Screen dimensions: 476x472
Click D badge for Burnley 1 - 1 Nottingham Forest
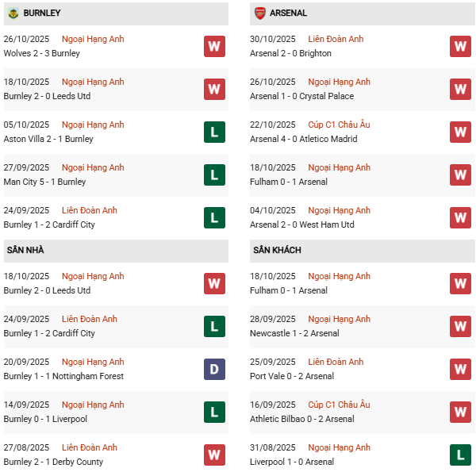tap(214, 369)
